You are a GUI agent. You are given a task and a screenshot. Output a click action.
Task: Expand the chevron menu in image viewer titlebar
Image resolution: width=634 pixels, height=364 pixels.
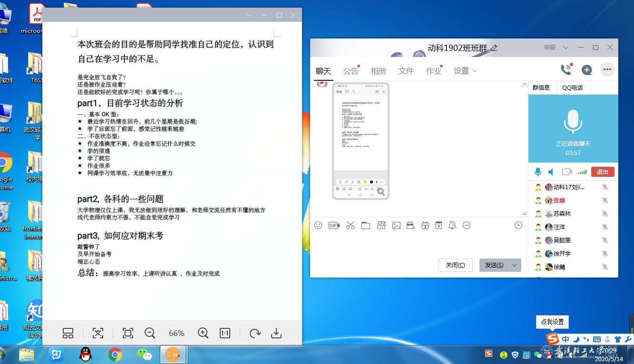(249, 15)
